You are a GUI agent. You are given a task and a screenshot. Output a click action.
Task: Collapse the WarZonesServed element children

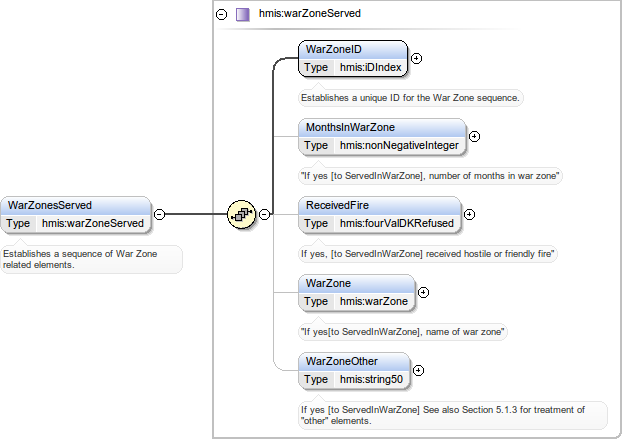(160, 214)
